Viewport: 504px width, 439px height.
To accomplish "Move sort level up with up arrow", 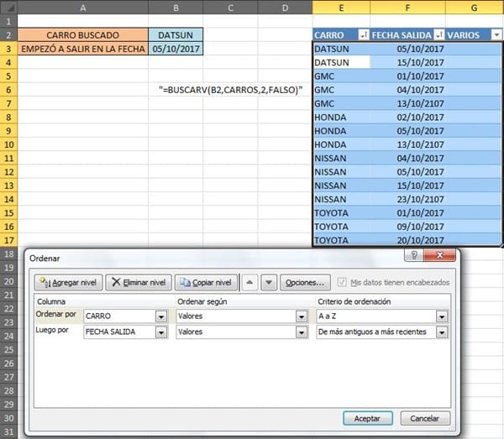I will (x=249, y=283).
